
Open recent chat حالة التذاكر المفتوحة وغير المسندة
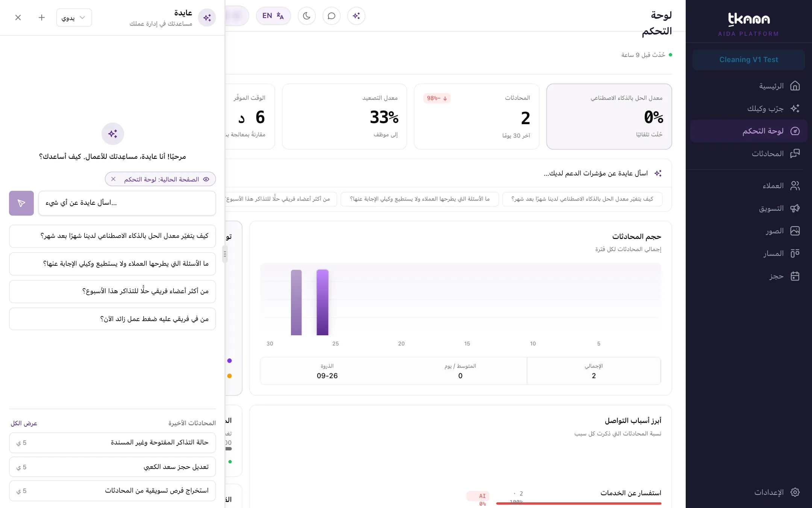click(x=112, y=443)
